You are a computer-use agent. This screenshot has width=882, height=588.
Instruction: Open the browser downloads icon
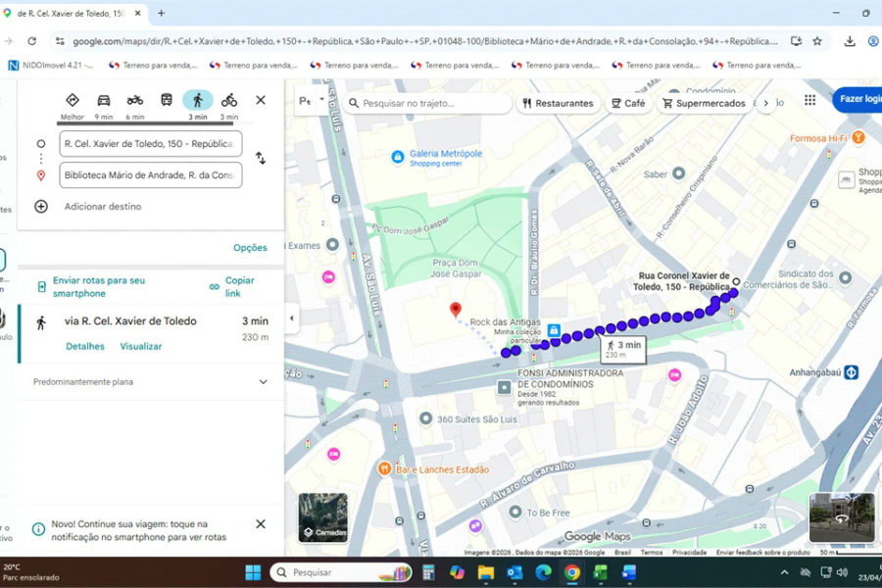(x=850, y=41)
